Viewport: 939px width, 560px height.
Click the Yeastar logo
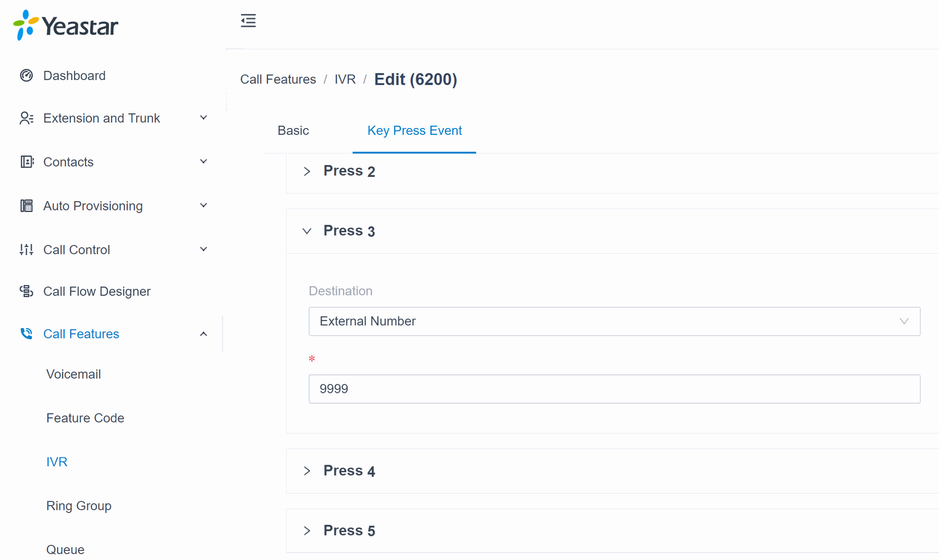(x=66, y=25)
